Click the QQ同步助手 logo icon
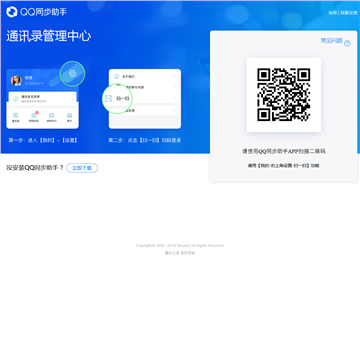Viewport: 360px width, 360px height. click(x=11, y=12)
